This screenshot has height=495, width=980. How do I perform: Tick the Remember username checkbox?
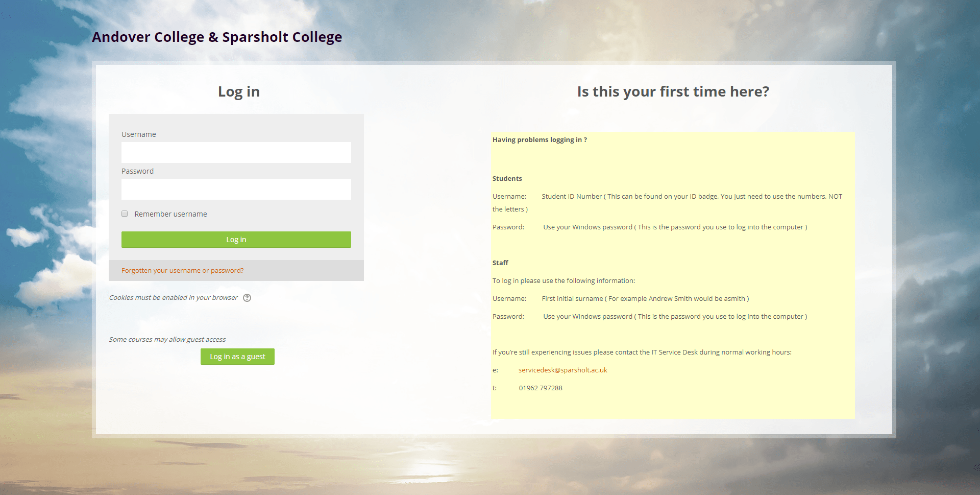point(125,214)
